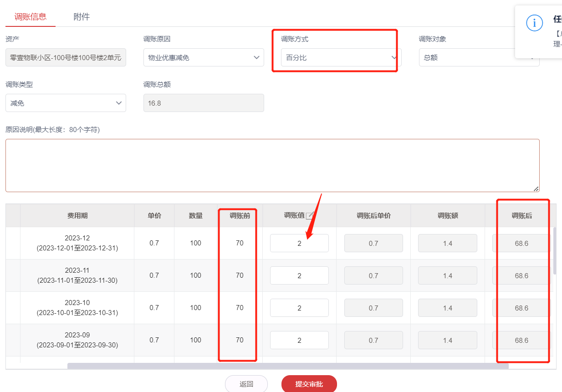Click the 调账值 input for the 2023-12 row

[x=299, y=243]
